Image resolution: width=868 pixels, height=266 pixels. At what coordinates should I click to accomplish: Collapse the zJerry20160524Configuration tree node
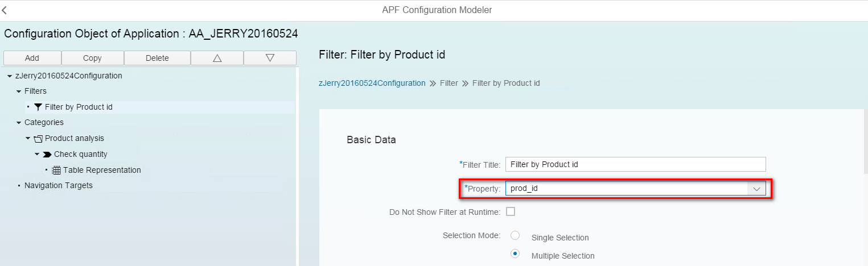[10, 76]
